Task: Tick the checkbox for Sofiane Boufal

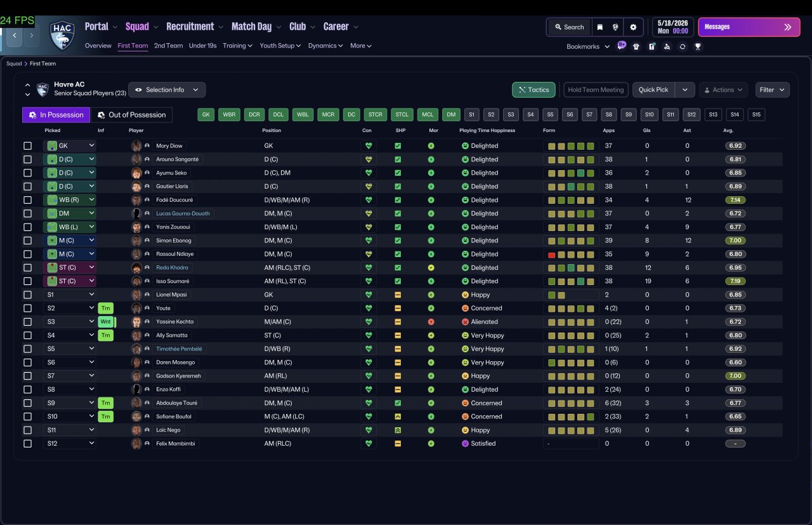Action: [x=27, y=416]
